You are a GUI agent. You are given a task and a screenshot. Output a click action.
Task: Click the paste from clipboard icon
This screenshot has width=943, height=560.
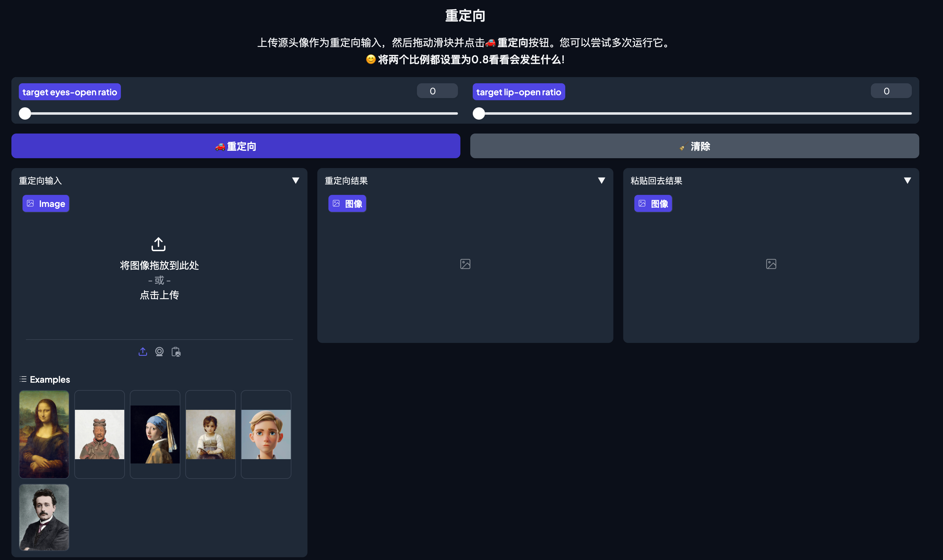point(176,352)
